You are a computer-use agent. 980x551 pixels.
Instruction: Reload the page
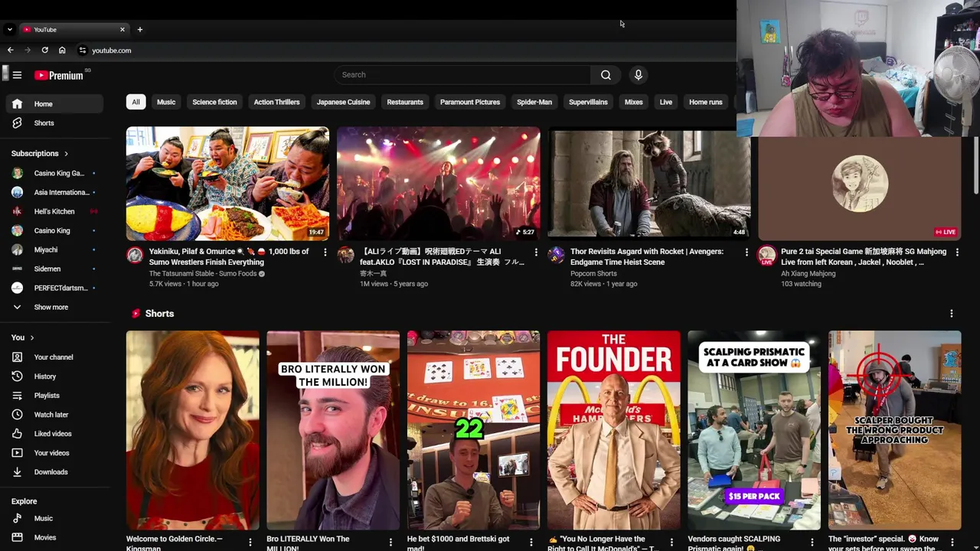click(44, 51)
